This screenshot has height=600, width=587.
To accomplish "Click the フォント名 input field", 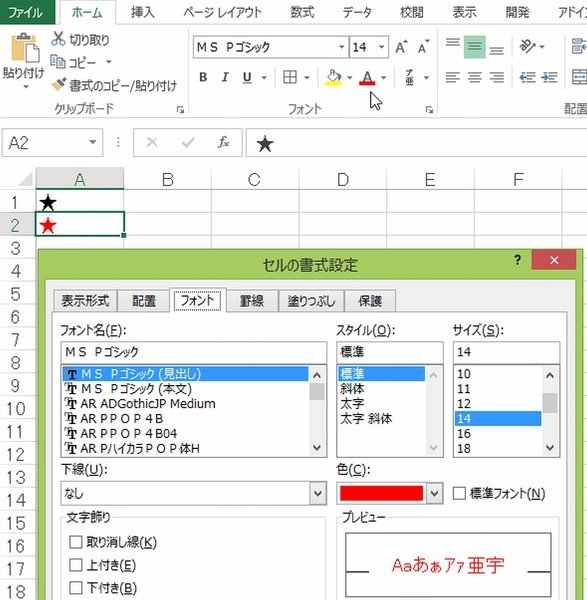I will click(x=193, y=352).
